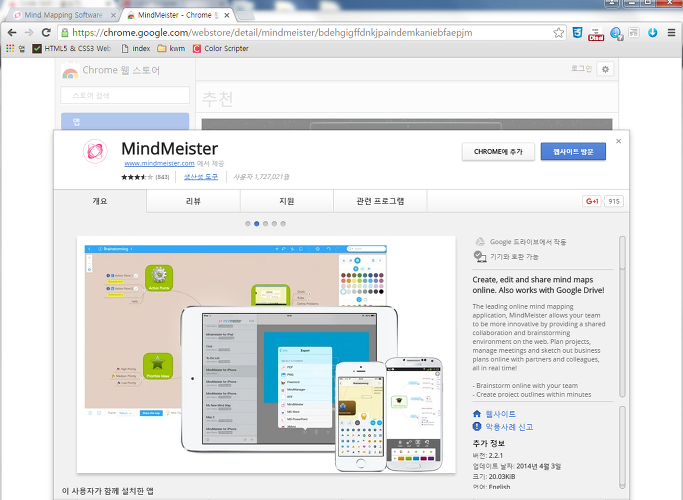
Task: Select the fourth screenshot carousel dot
Action: pos(274,224)
